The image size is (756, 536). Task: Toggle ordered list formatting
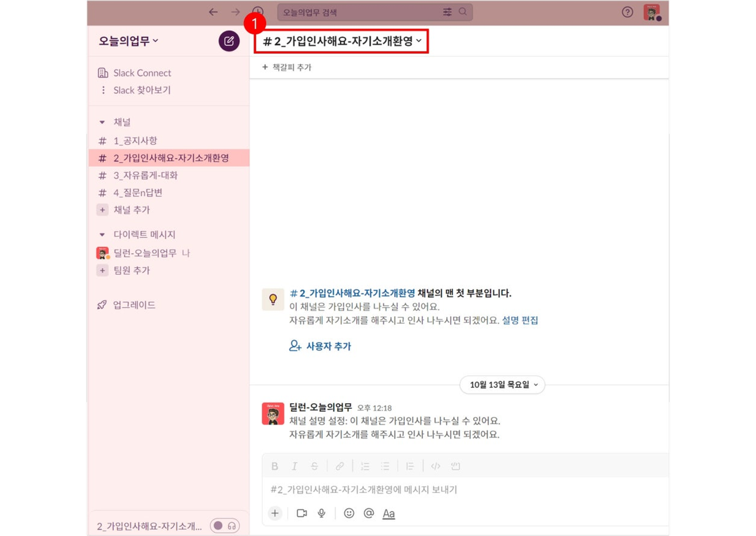pyautogui.click(x=365, y=466)
